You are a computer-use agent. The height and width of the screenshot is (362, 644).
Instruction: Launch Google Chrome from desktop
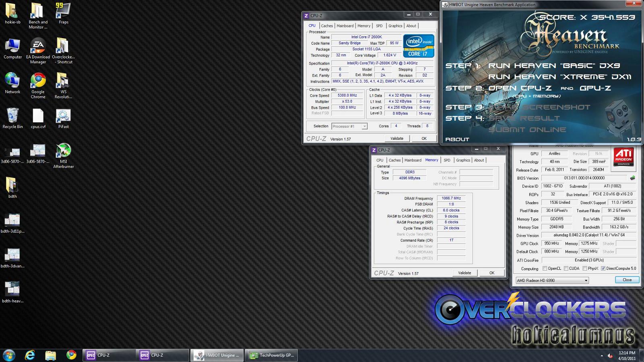tap(38, 85)
